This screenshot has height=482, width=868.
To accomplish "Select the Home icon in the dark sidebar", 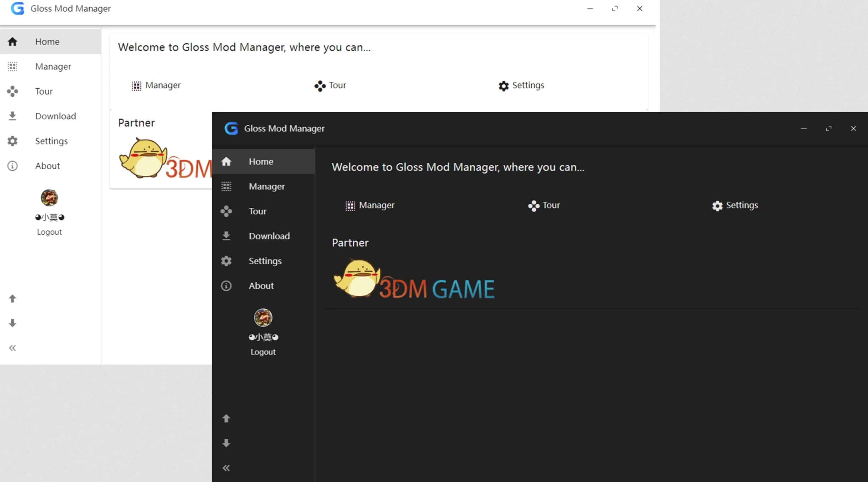I will (x=226, y=162).
